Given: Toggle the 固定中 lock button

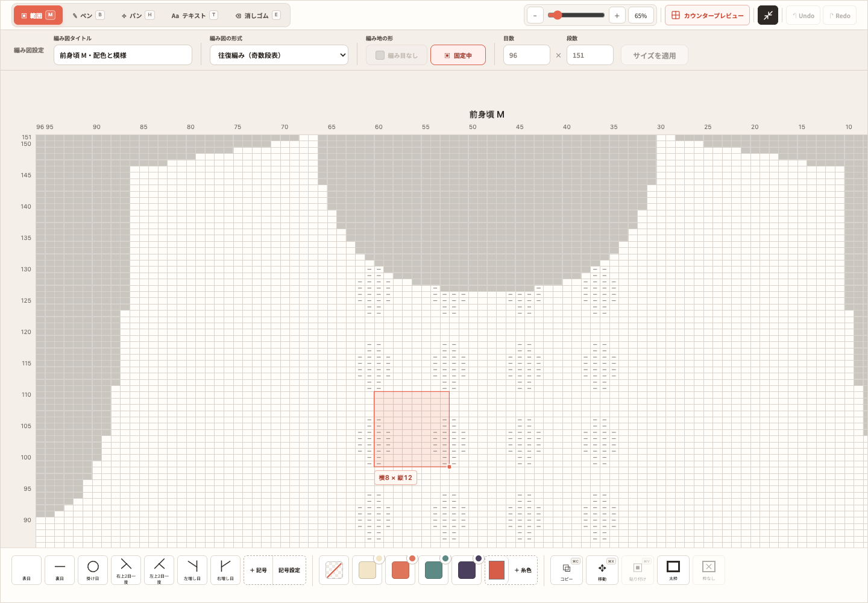Looking at the screenshot, I should 458,55.
